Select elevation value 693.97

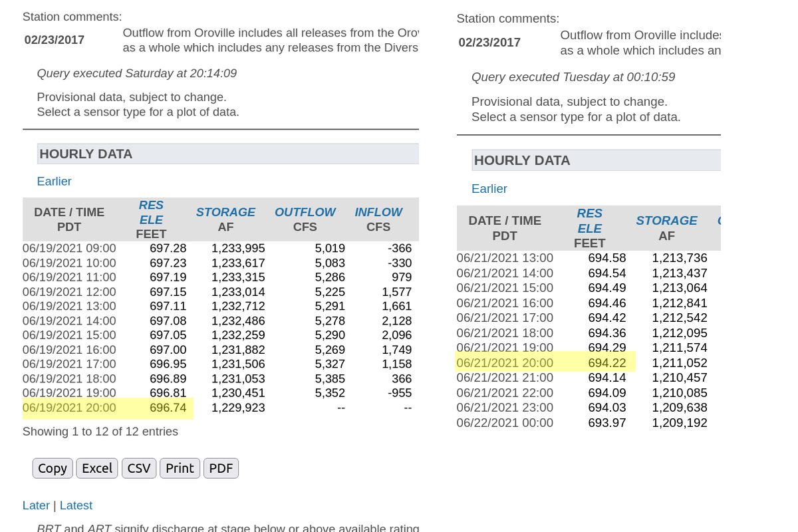point(607,423)
